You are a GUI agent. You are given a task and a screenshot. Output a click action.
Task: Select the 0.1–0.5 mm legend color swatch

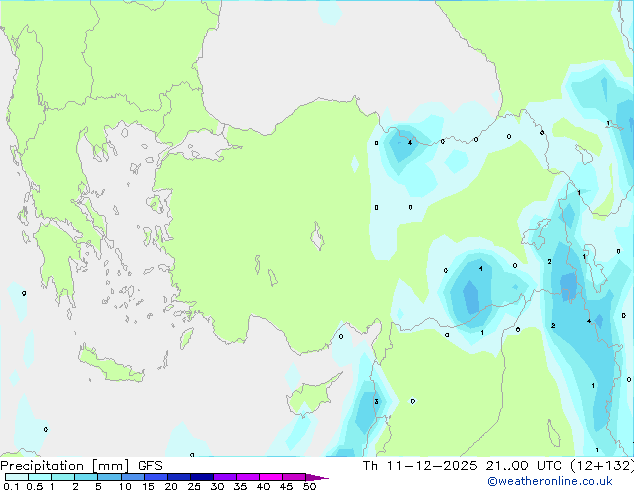click(x=17, y=477)
